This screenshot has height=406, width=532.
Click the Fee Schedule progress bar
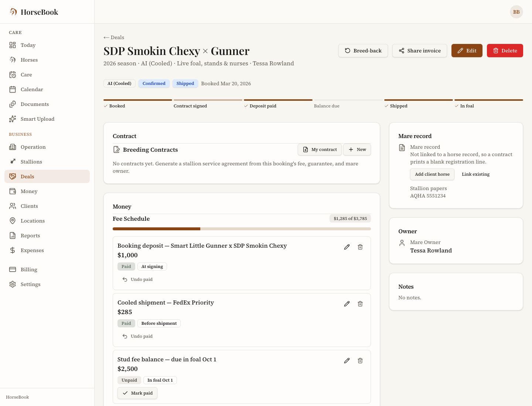click(242, 229)
